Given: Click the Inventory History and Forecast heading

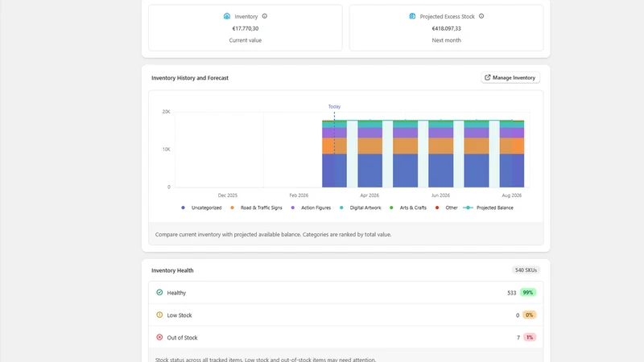Looking at the screenshot, I should click(x=190, y=78).
